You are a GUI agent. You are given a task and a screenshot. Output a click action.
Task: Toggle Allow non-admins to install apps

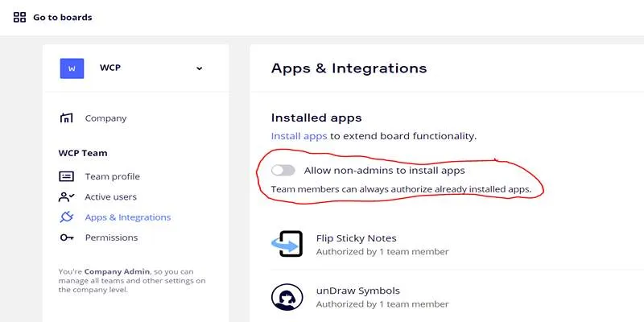[283, 170]
